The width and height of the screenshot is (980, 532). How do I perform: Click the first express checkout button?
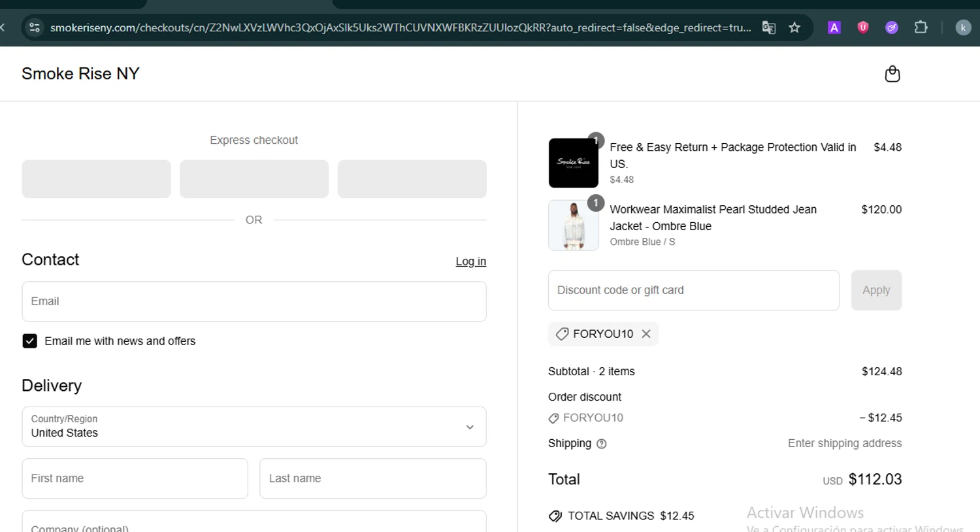click(96, 179)
